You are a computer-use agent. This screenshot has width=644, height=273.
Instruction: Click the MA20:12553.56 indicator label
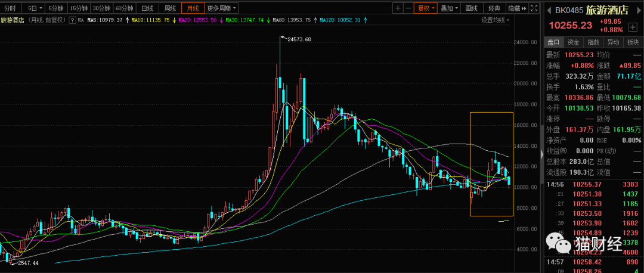199,20
